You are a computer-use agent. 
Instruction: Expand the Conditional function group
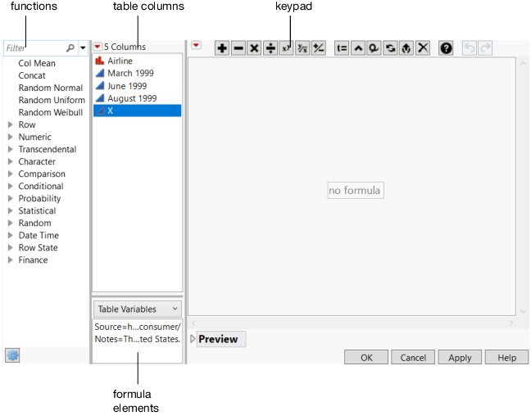11,186
